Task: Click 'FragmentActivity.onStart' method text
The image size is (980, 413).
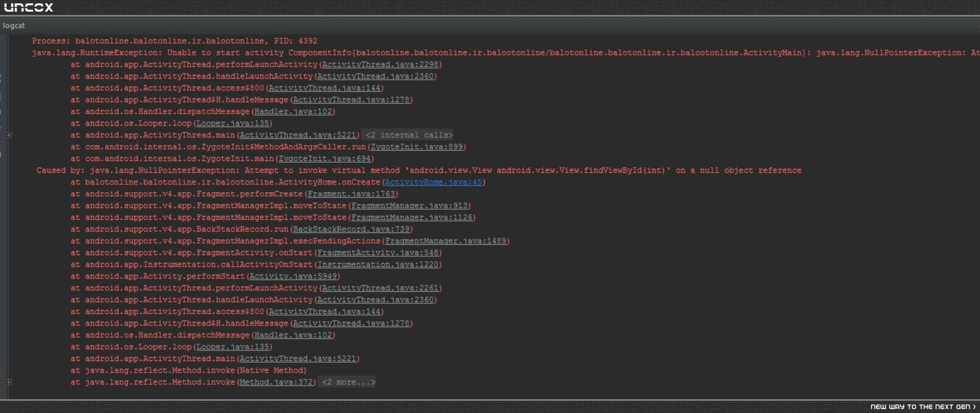Action: tap(255, 252)
